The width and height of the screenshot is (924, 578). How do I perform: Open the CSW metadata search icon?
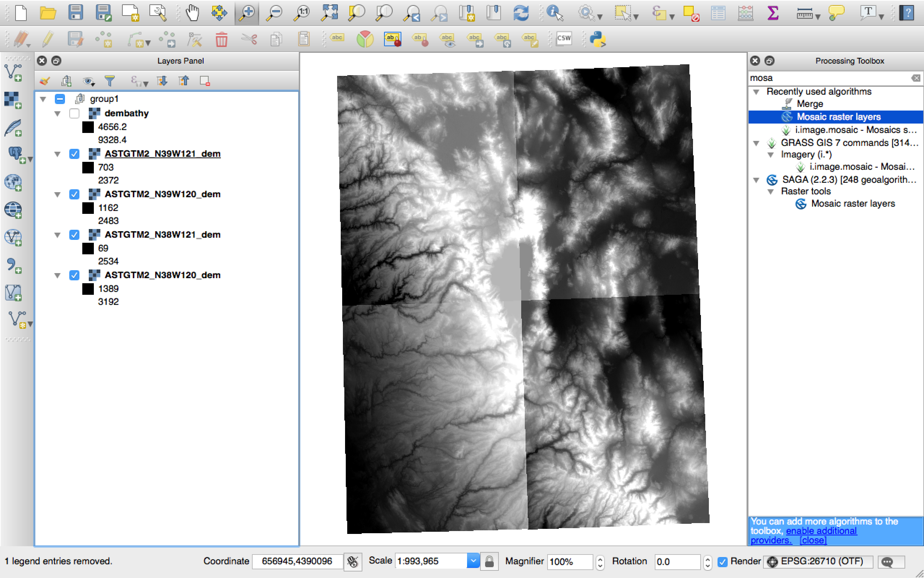[564, 38]
